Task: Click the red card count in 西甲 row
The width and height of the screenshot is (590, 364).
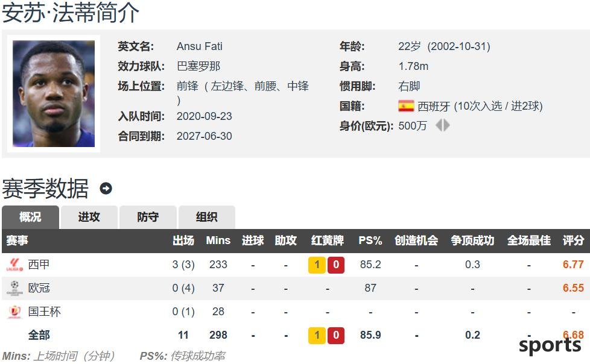Action: 336,265
